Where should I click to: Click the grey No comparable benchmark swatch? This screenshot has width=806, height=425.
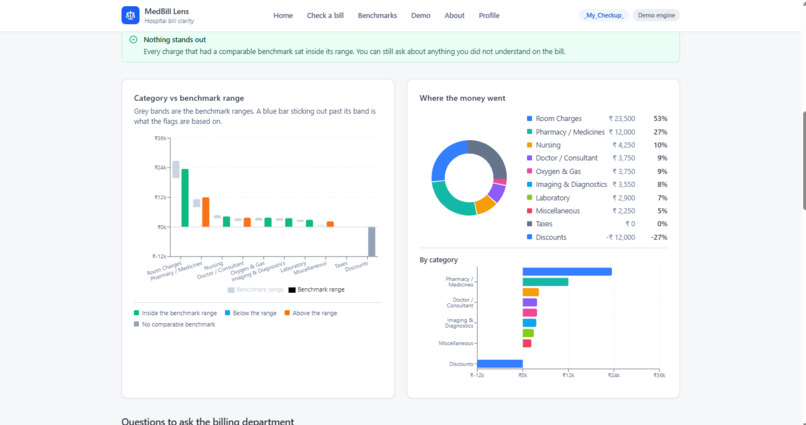coord(136,324)
